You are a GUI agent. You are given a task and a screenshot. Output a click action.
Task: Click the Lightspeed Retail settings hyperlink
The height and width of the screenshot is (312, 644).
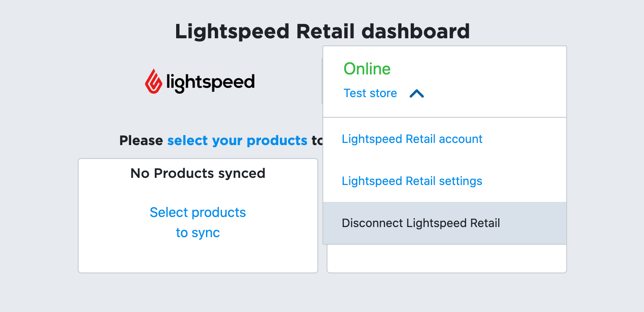tap(412, 181)
